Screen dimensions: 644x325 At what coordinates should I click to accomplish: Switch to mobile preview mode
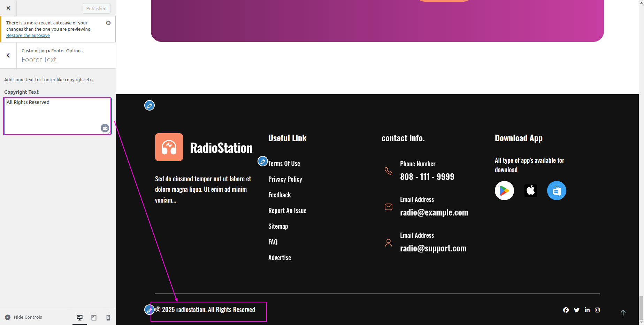(108, 318)
